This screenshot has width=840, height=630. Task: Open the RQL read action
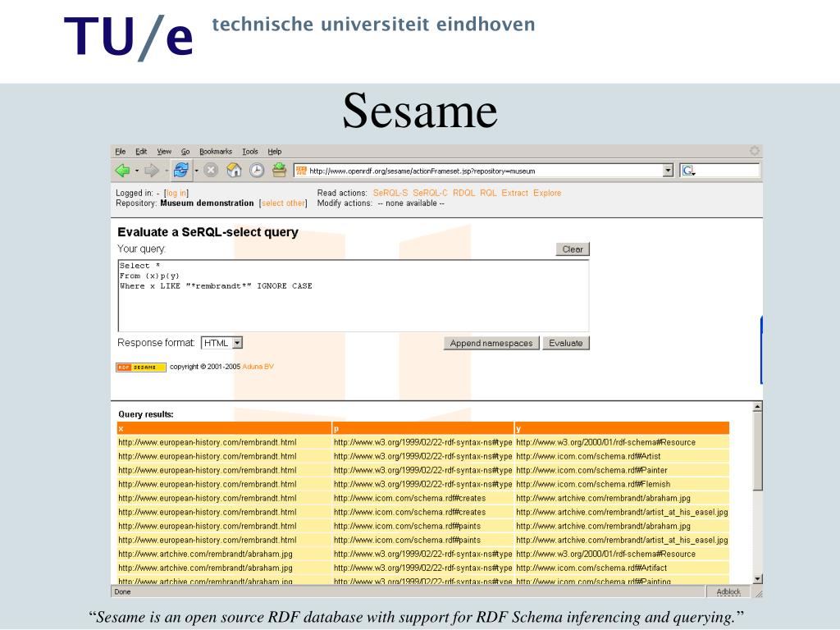point(488,193)
